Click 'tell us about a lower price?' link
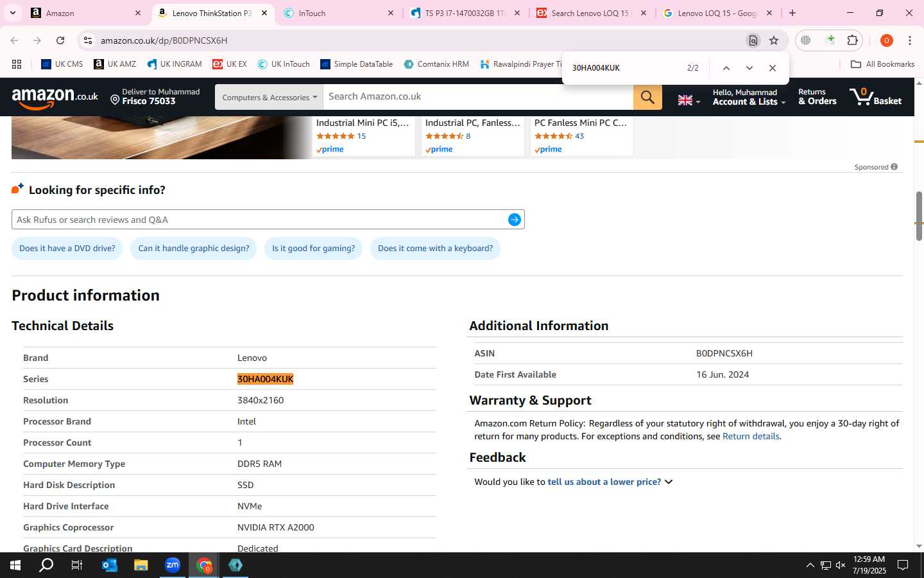Screen dimensions: 924x578 (604, 482)
